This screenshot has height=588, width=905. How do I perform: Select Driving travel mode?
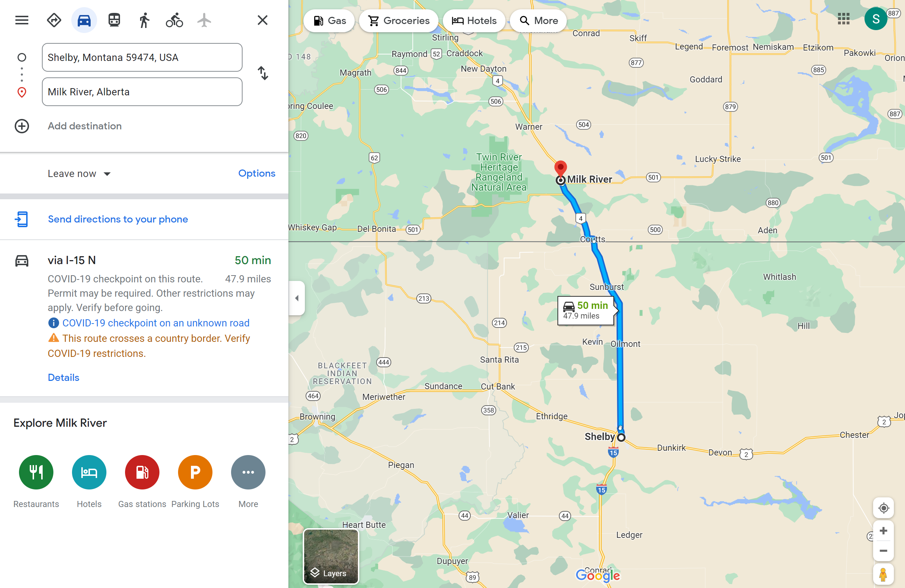point(84,20)
